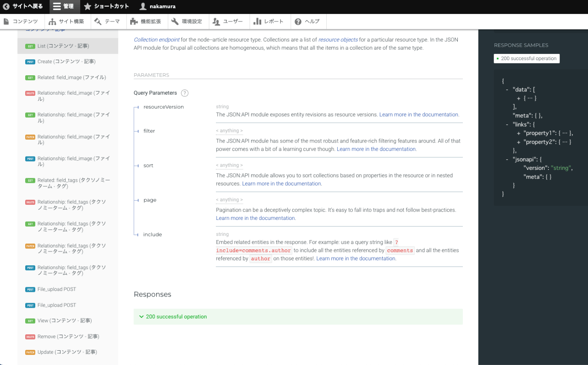
Task: Open PATCH Relationship: field_tags entry
Action: 68,249
